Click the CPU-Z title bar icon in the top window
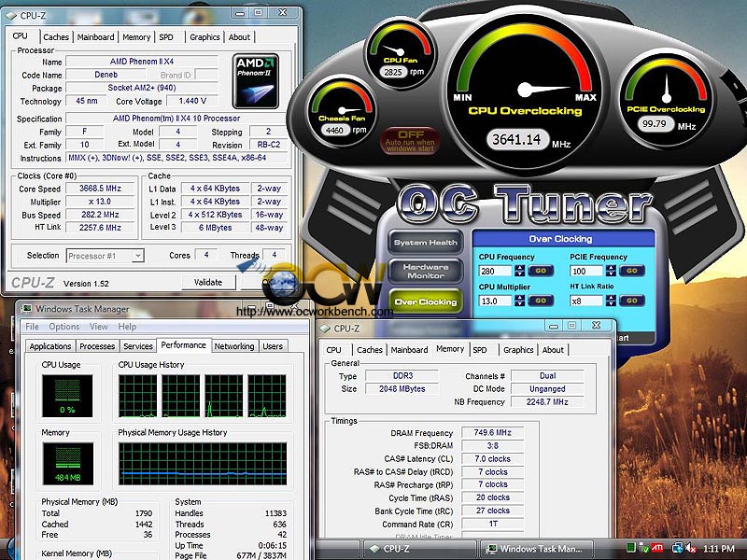 [x=10, y=16]
